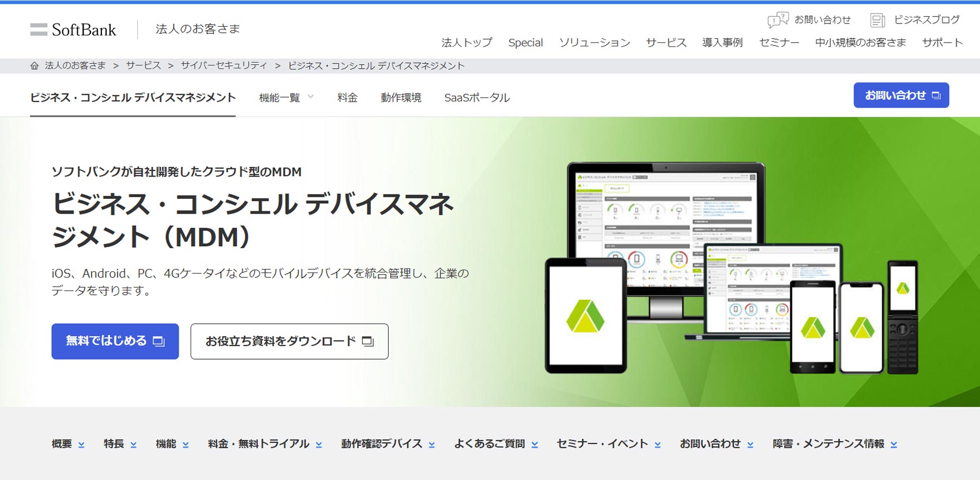The height and width of the screenshot is (480, 980).
Task: Open the 動作環境 sub-nav tab
Action: pos(401,98)
